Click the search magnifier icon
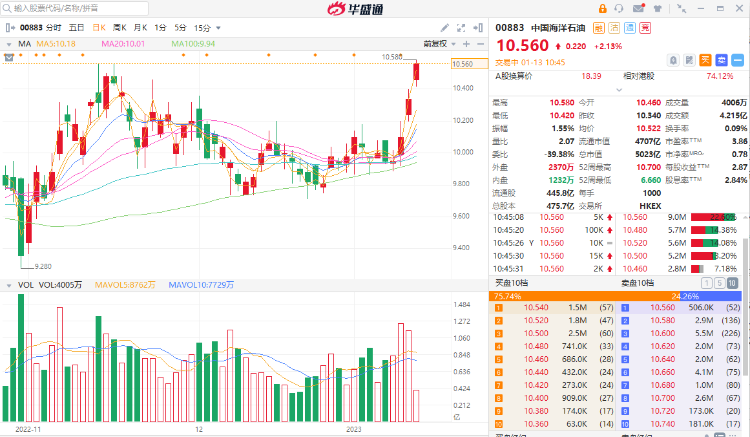Viewport: 750px width, 437px height. (x=7, y=8)
